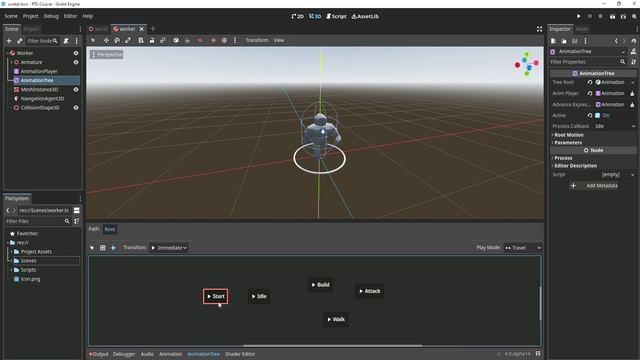The width and height of the screenshot is (640, 360).
Task: Toggle distraction-free mode icon
Action: (540, 29)
